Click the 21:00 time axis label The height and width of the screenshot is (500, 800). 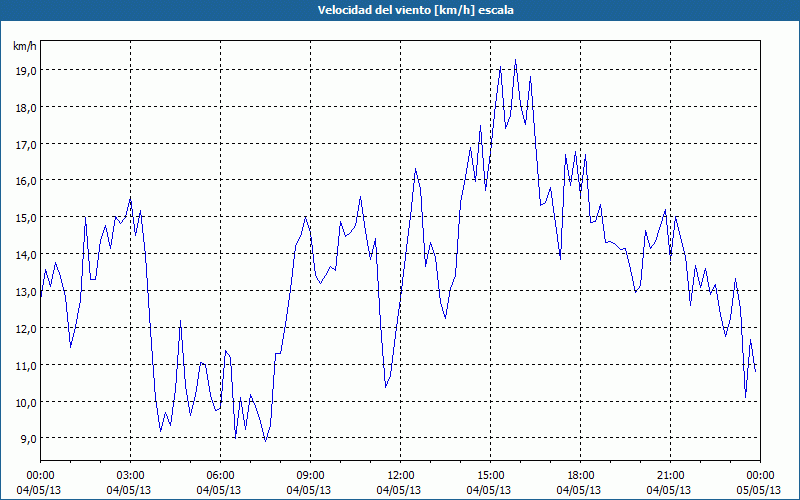[669, 476]
